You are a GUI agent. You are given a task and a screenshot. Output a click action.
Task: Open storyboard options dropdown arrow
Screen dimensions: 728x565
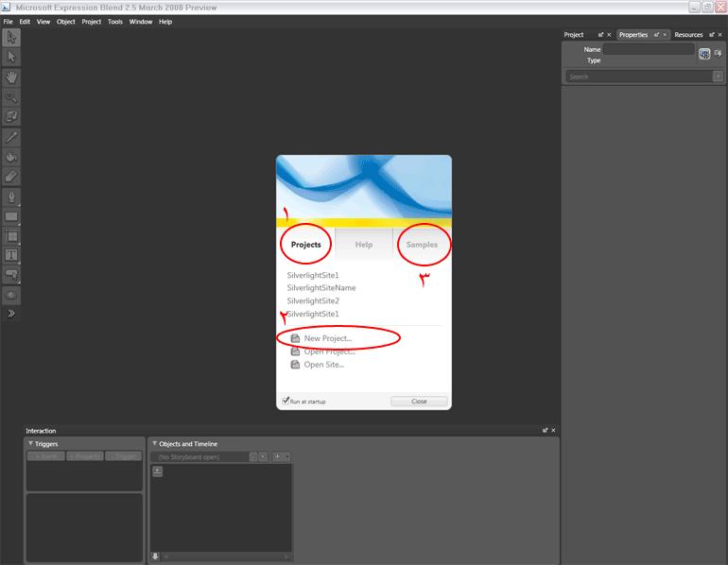286,457
